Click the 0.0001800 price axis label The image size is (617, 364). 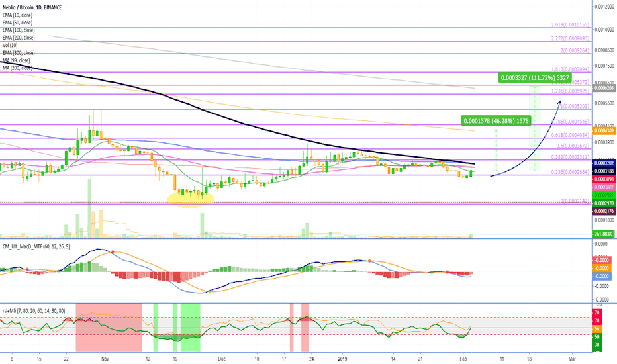click(604, 220)
